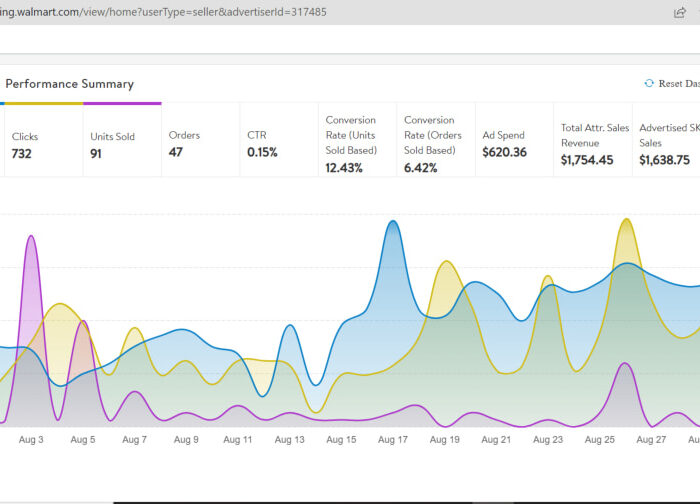Click the Aug 11 x-axis label
The height and width of the screenshot is (504, 700).
tap(238, 439)
